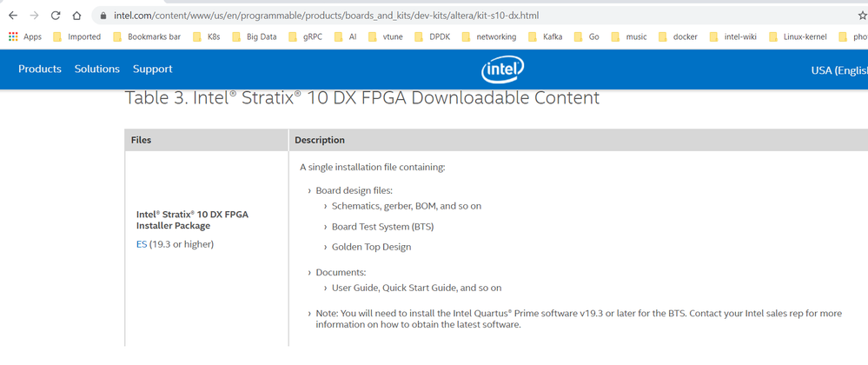Click the Table 3 downloadable content heading
The image size is (868, 365).
click(362, 98)
